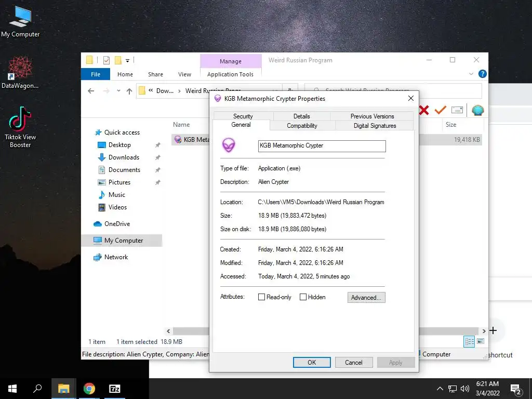Unpin Pictures using its pin icon

click(158, 182)
